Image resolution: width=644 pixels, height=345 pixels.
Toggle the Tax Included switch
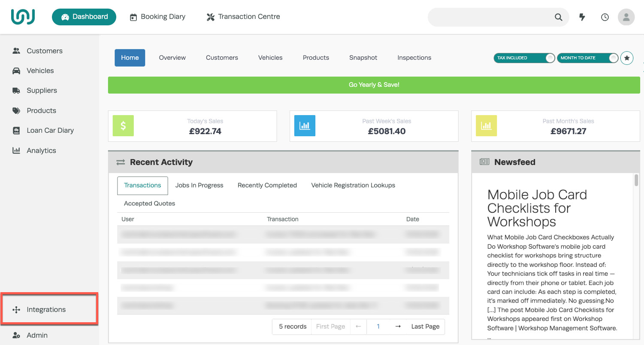[x=524, y=58]
